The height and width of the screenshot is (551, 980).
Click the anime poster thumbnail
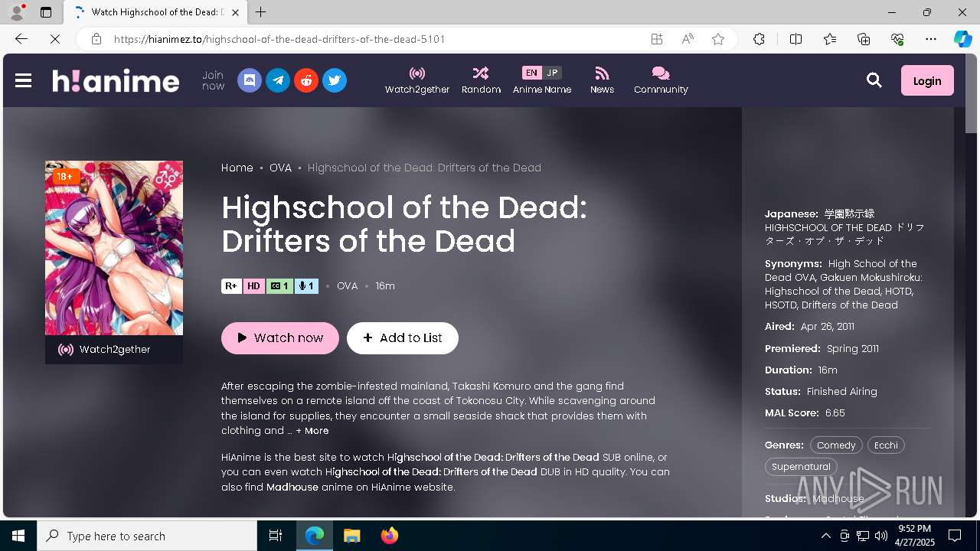point(114,248)
